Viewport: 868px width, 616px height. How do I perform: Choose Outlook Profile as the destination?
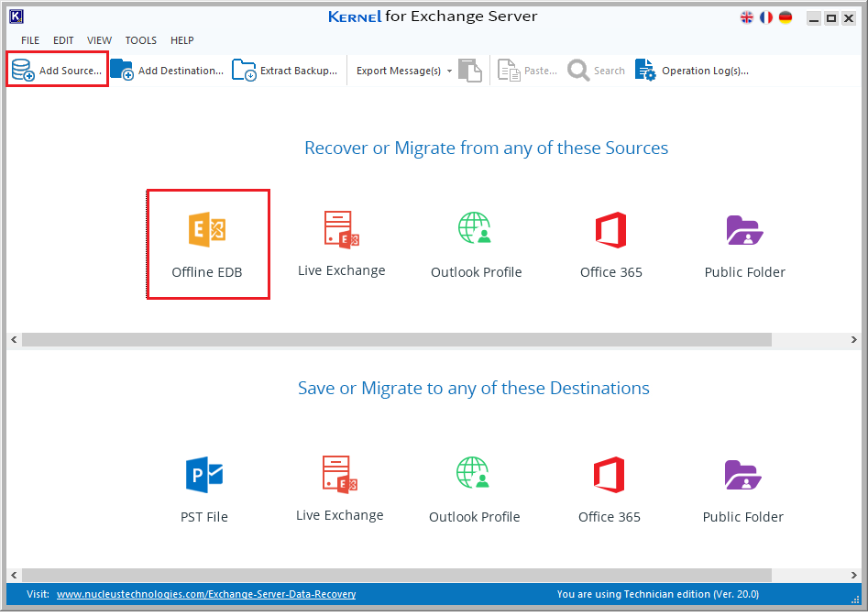475,489
